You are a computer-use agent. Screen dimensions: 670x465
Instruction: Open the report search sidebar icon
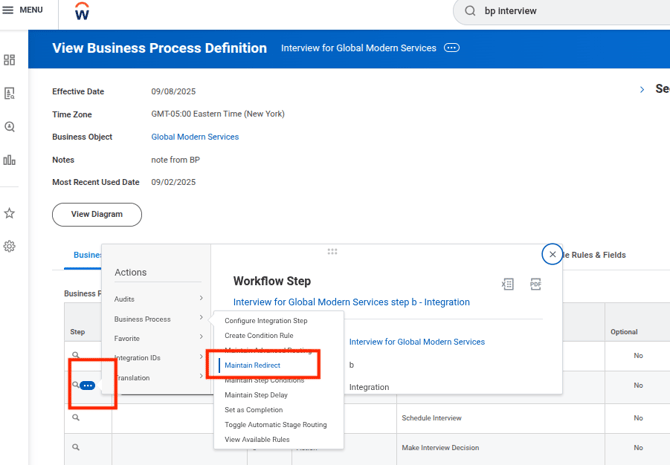coord(9,93)
